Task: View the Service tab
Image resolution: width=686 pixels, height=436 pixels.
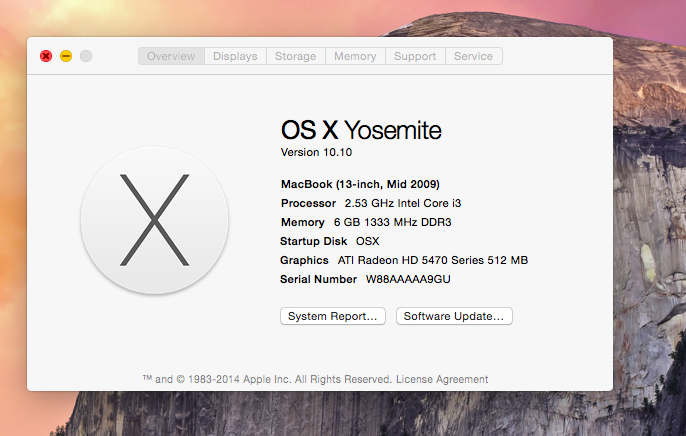Action: pos(473,56)
